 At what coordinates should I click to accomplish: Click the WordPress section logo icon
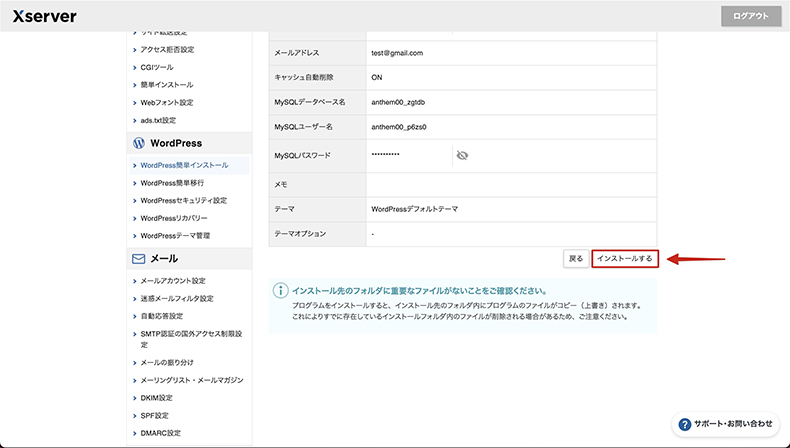click(x=139, y=143)
